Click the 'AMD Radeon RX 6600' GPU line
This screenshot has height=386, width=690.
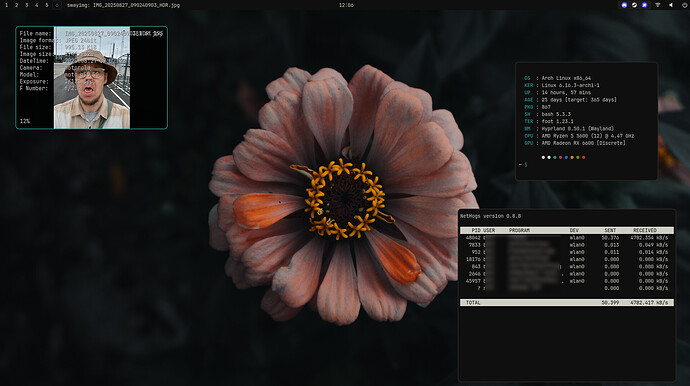[x=583, y=143]
